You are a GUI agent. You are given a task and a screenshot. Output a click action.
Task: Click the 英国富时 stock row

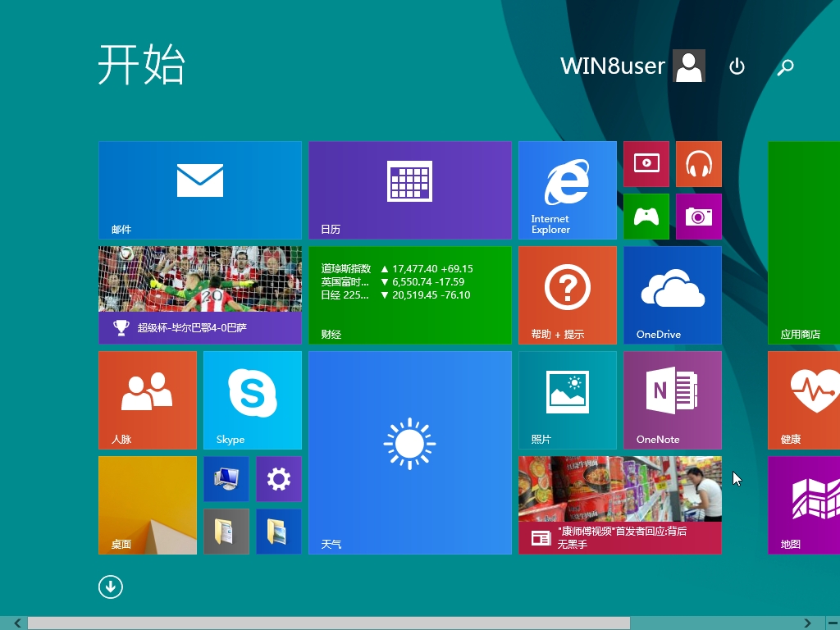[x=393, y=282]
